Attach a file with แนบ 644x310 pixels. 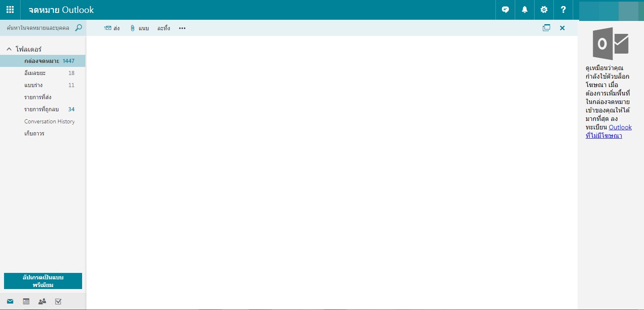[x=140, y=28]
